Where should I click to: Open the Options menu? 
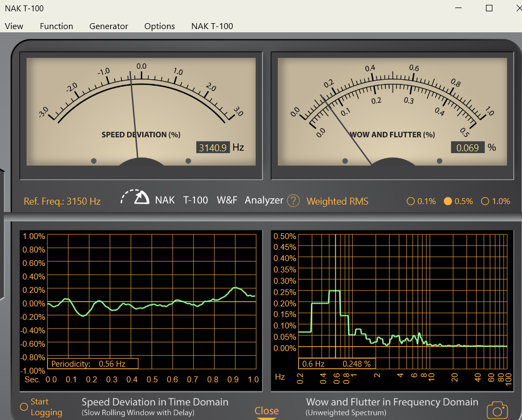pos(159,26)
